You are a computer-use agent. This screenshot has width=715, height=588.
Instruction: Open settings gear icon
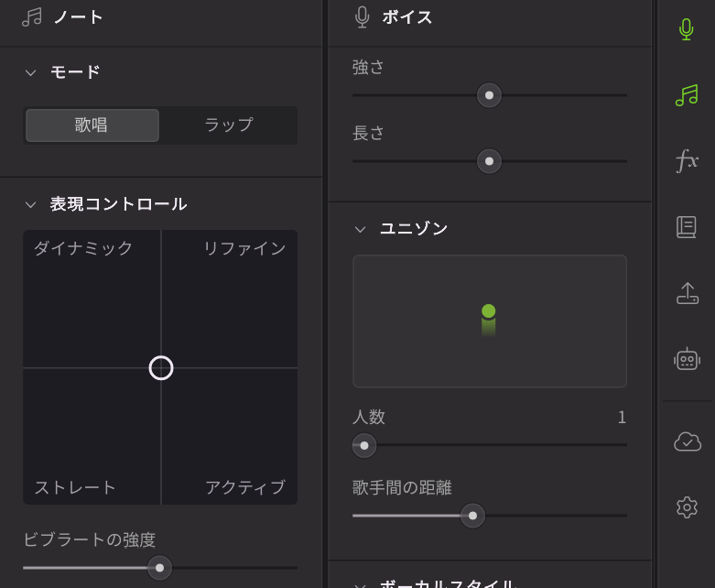[x=687, y=507]
